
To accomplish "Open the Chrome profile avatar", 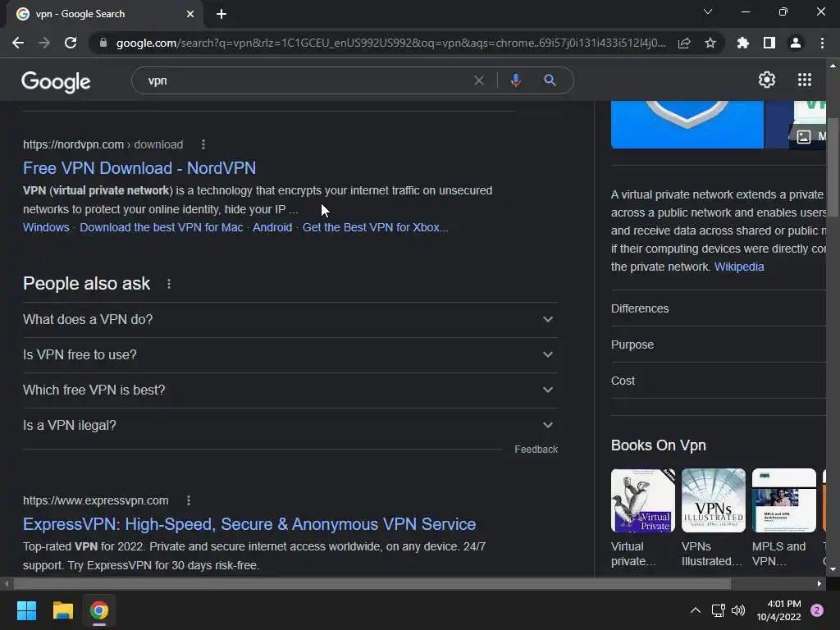I will (796, 43).
